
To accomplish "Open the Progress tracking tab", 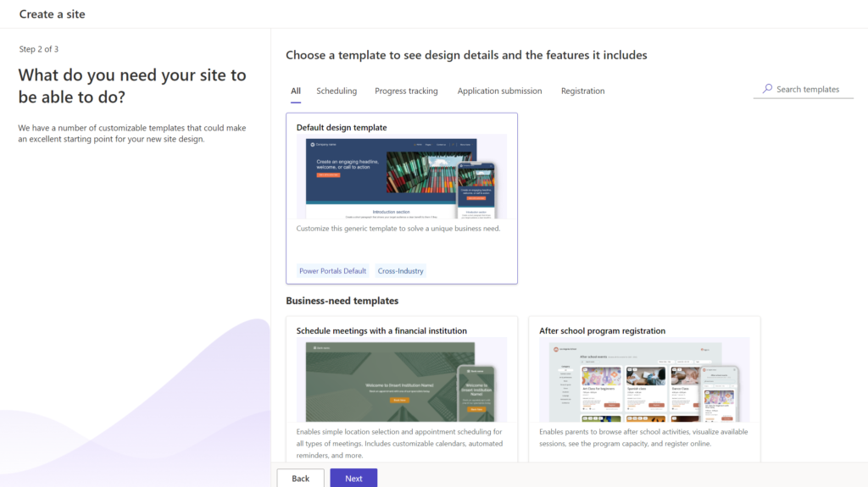I will point(406,91).
